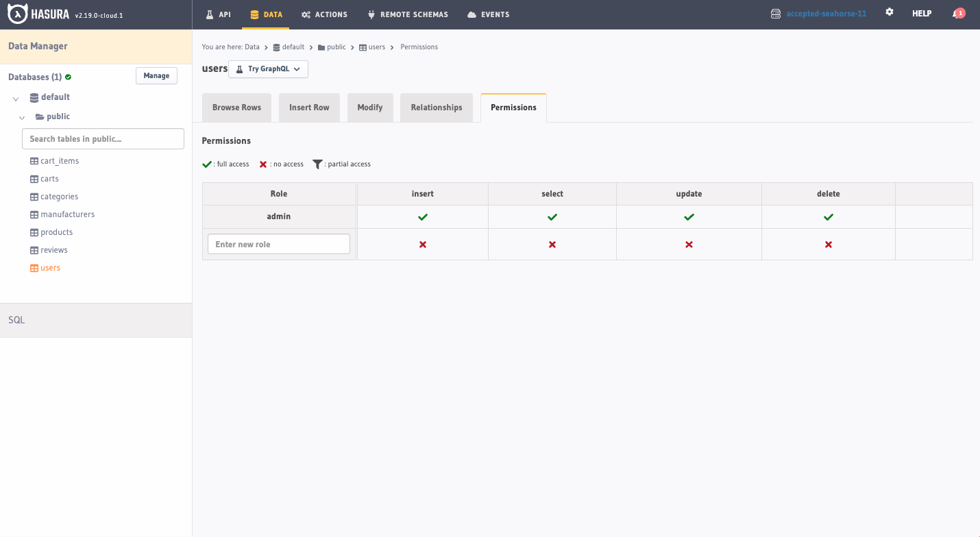Open the Try GraphQL dropdown
980x537 pixels.
coord(296,69)
